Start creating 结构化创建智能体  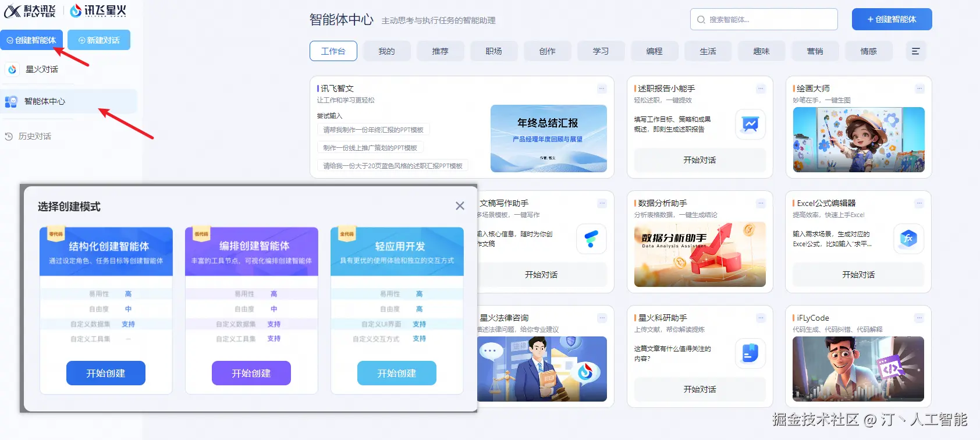click(106, 373)
